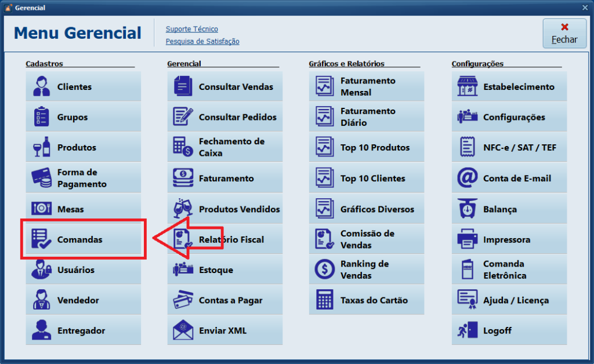
Task: Click the Enviar XML envelope icon
Action: click(183, 330)
